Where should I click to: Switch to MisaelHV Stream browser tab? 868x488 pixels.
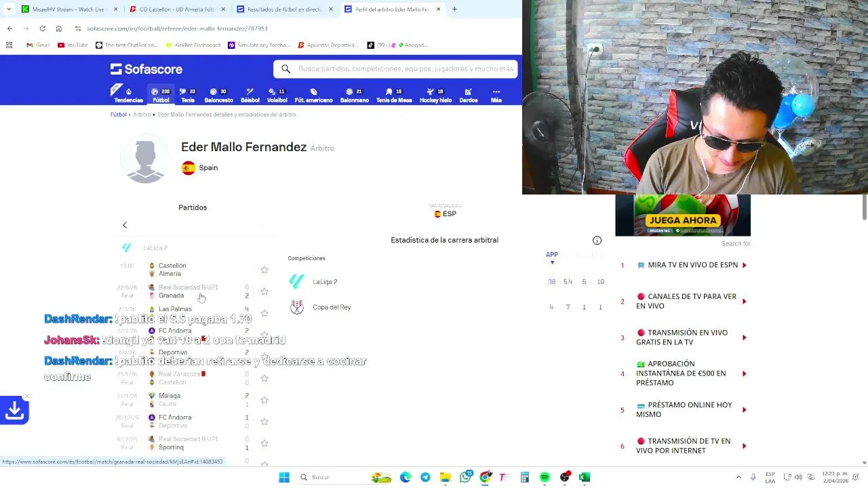click(68, 9)
